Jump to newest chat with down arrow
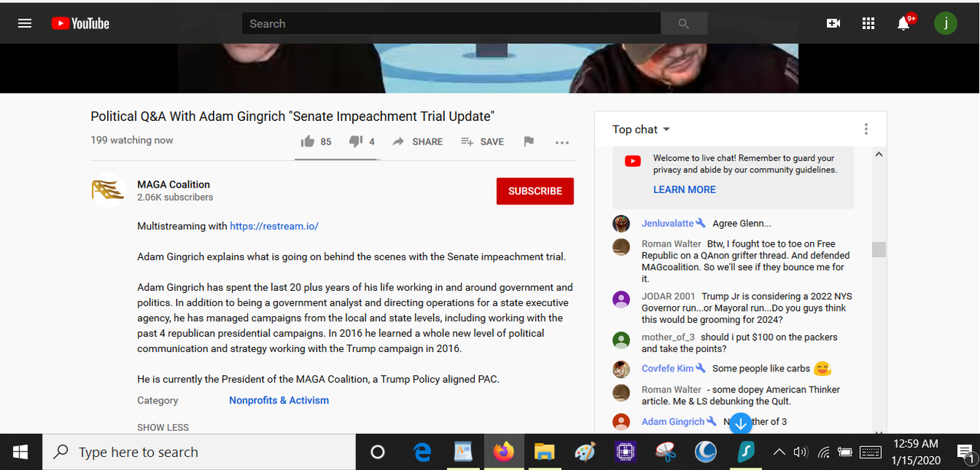The width and height of the screenshot is (980, 470). [x=740, y=423]
